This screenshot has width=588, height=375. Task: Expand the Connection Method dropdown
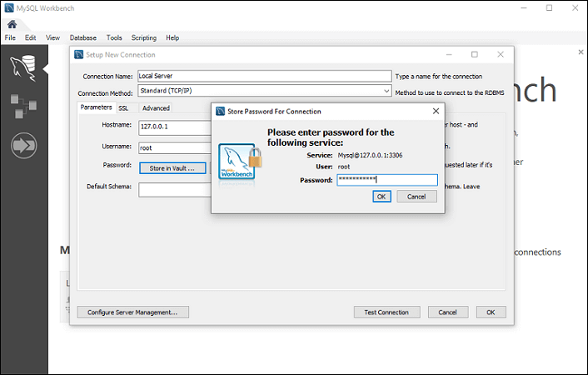click(x=386, y=92)
